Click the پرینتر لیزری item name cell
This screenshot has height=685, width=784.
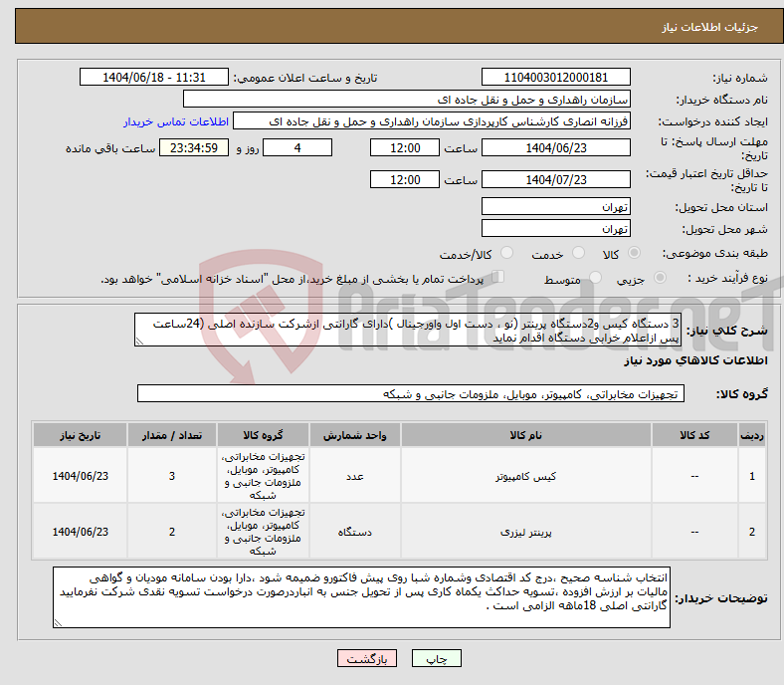[x=525, y=532]
